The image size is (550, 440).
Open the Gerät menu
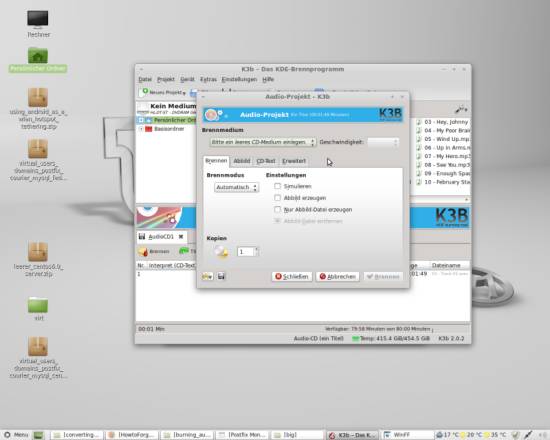pyautogui.click(x=187, y=79)
